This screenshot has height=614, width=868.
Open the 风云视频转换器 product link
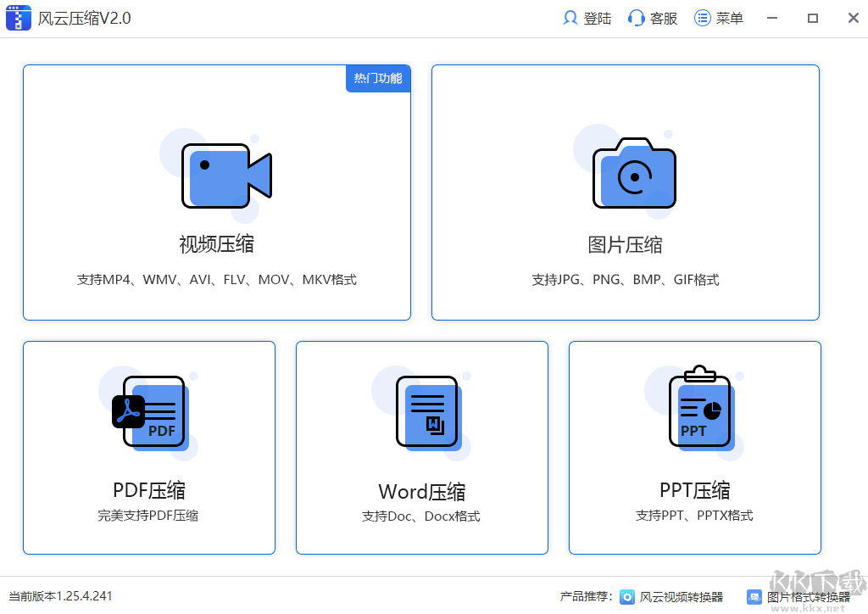(x=681, y=596)
